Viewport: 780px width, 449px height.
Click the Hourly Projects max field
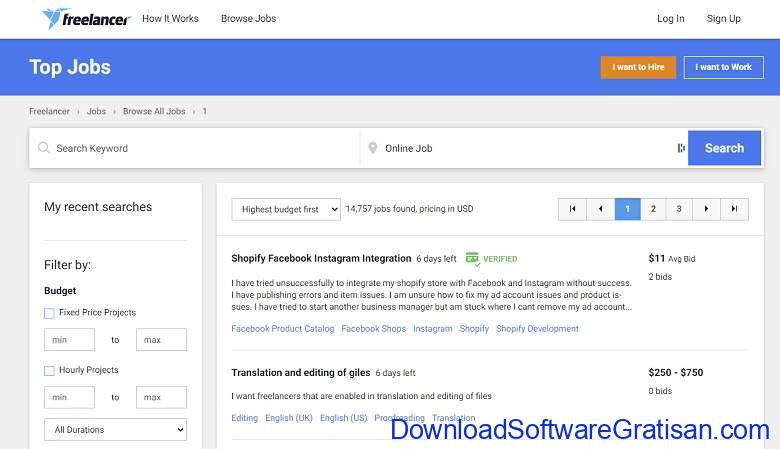[161, 397]
